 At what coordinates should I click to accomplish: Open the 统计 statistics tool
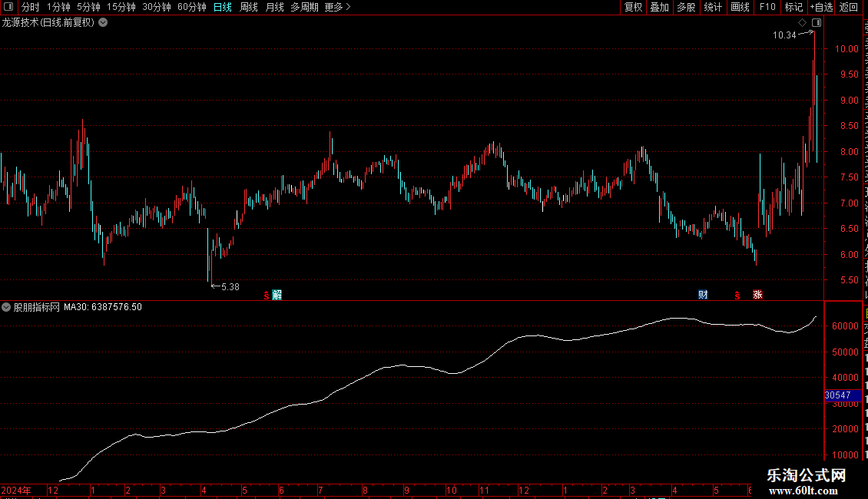coord(713,7)
